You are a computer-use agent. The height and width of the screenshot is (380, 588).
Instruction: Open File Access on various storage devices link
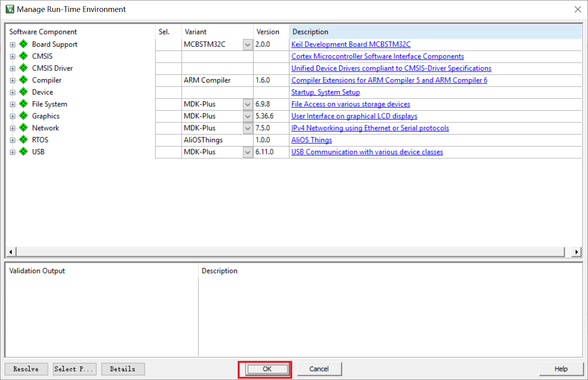(x=350, y=104)
